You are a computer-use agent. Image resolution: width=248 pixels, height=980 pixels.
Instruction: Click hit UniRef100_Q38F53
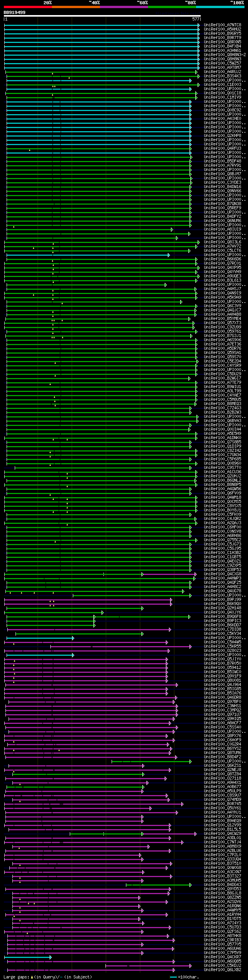tap(222, 570)
